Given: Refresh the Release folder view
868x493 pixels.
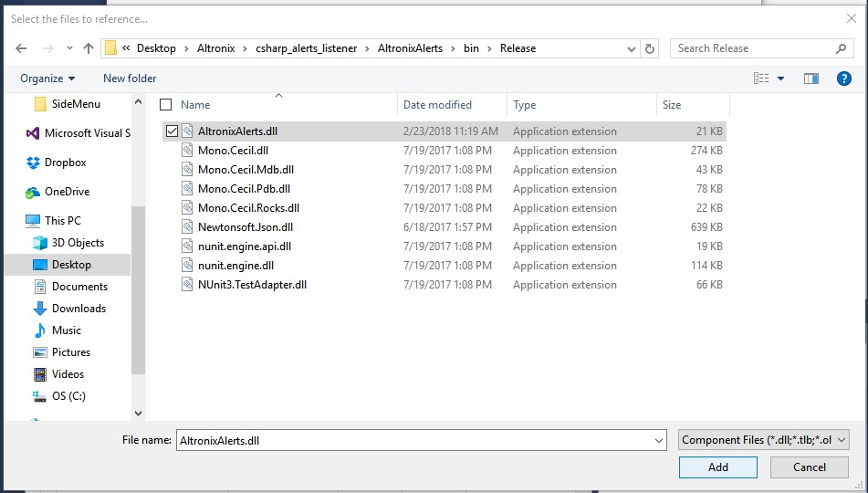Looking at the screenshot, I should tap(650, 48).
